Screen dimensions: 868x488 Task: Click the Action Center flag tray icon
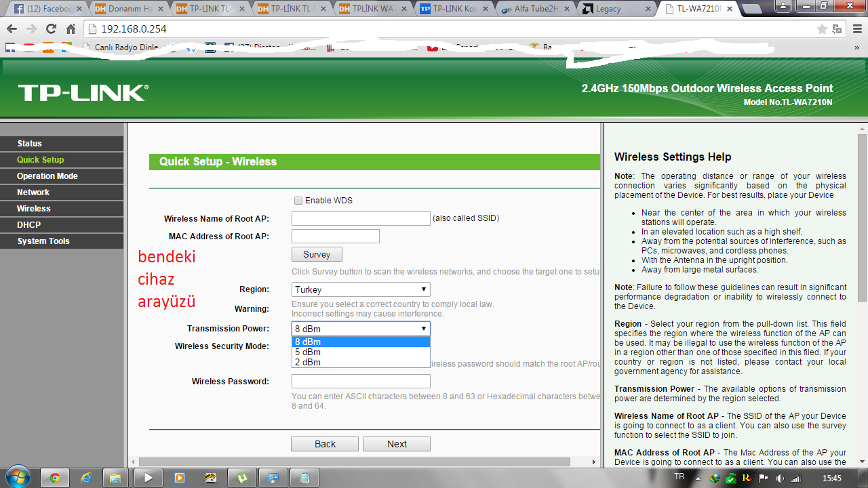click(x=762, y=478)
